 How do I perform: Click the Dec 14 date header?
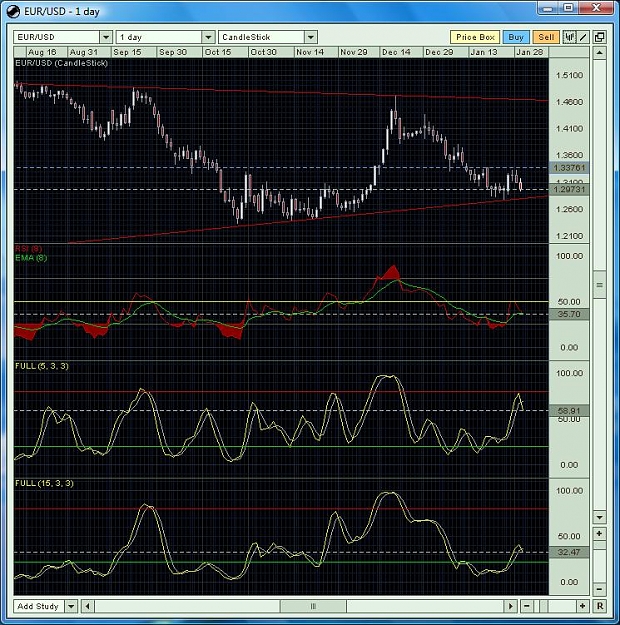click(x=396, y=52)
